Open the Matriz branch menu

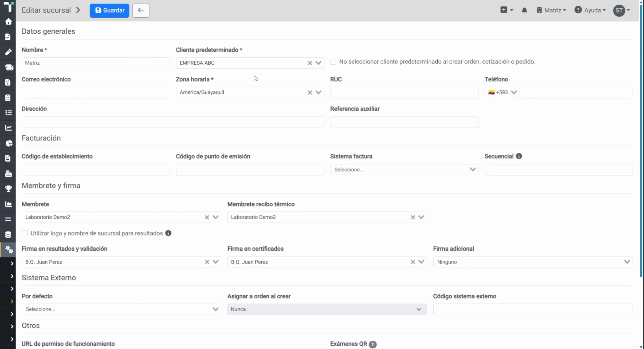click(x=551, y=10)
